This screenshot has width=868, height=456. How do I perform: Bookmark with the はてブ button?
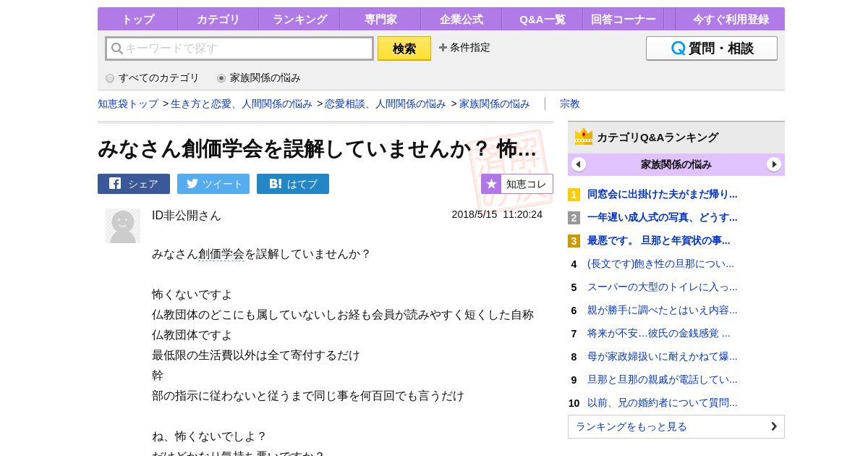(293, 184)
